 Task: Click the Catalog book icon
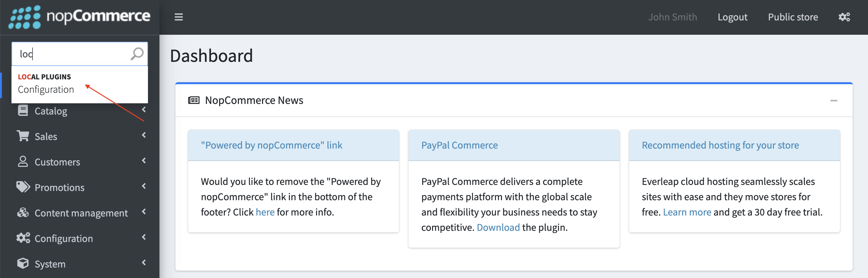[x=23, y=111]
